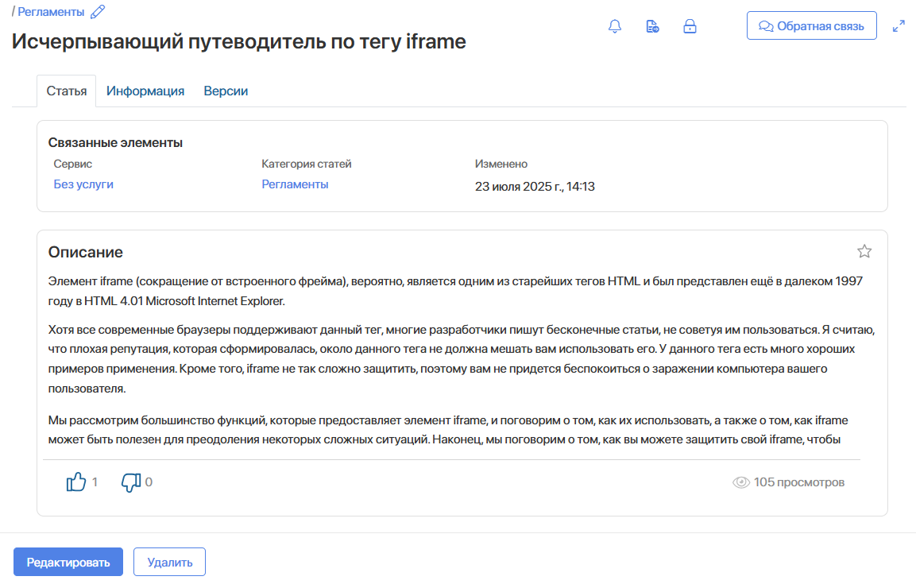Click the lock icon in header
The image size is (916, 588).
(x=690, y=26)
